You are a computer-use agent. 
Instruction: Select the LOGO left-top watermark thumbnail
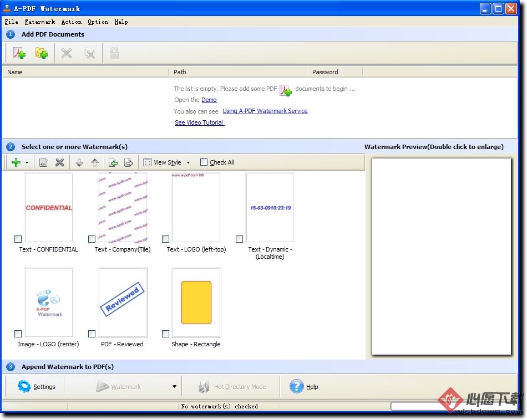tap(196, 207)
